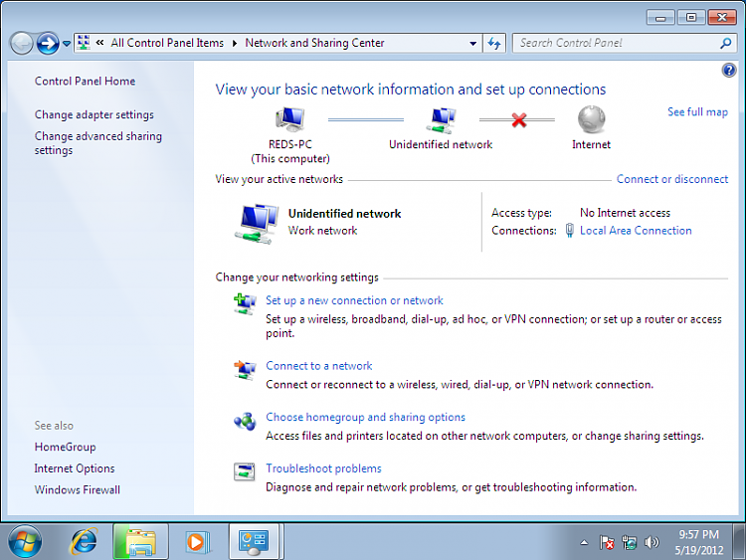746x560 pixels.
Task: Go forward with the Forward arrow
Action: tap(48, 44)
